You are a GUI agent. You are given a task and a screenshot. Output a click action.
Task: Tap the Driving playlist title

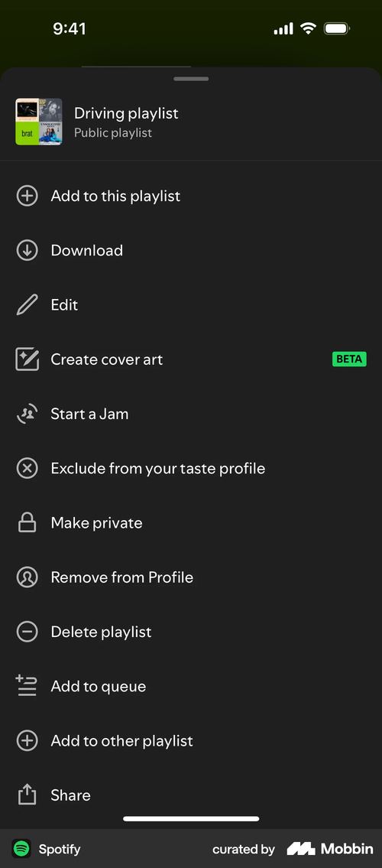pyautogui.click(x=126, y=113)
